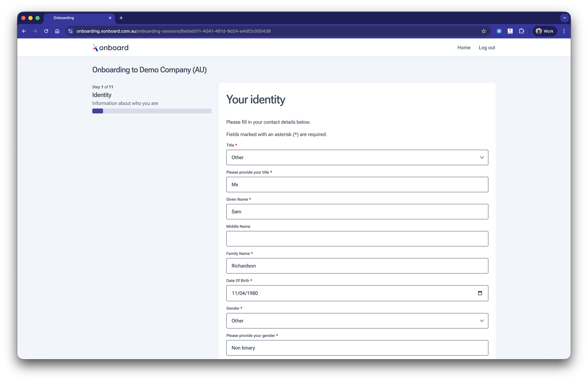The width and height of the screenshot is (588, 382).
Task: Open Chrome three-dot menu
Action: coord(564,31)
